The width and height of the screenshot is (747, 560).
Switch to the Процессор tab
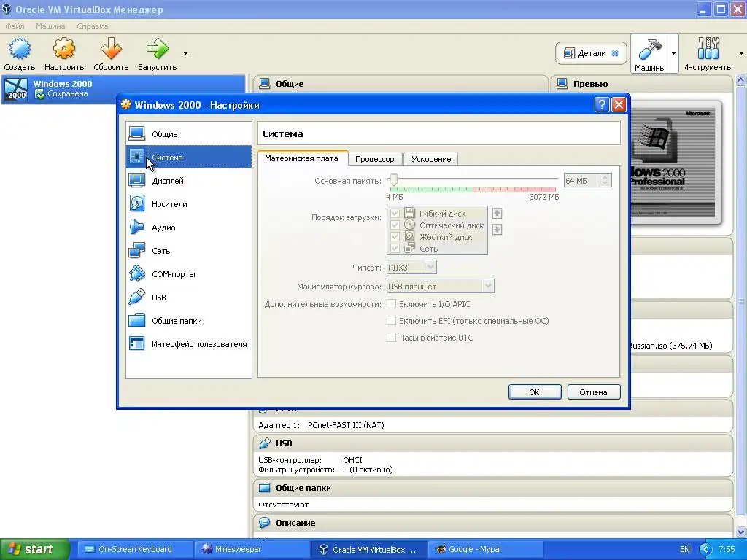click(374, 159)
